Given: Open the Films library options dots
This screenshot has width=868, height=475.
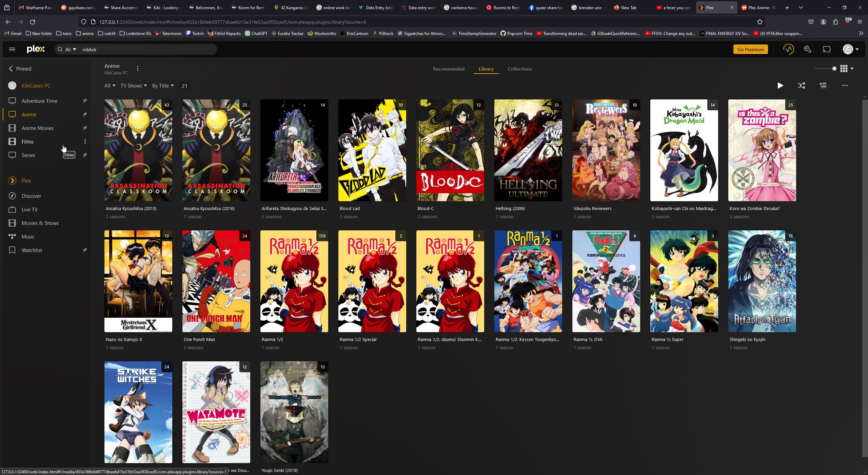Looking at the screenshot, I should point(85,141).
